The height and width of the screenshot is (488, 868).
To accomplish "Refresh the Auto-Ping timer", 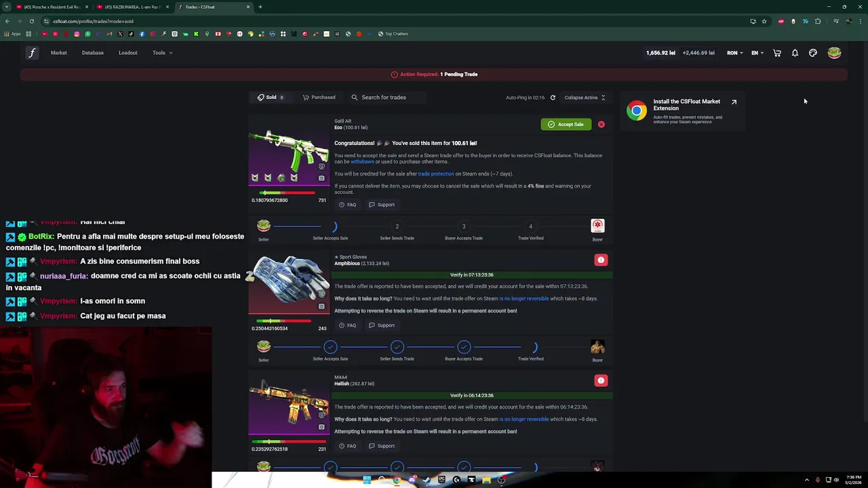I will click(x=553, y=98).
